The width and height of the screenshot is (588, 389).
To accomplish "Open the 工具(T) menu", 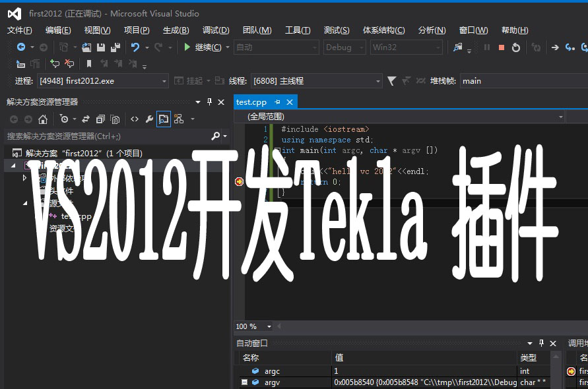I will [x=298, y=30].
